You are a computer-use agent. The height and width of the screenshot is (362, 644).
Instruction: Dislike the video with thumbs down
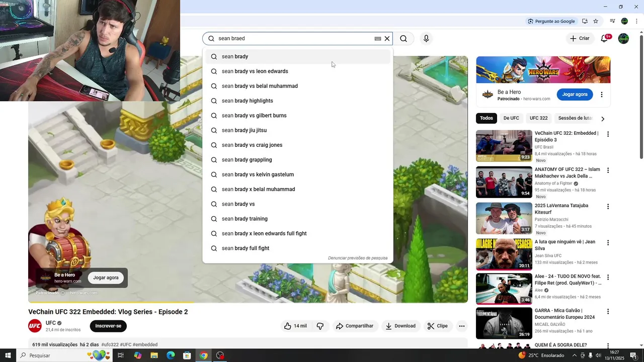(x=320, y=326)
